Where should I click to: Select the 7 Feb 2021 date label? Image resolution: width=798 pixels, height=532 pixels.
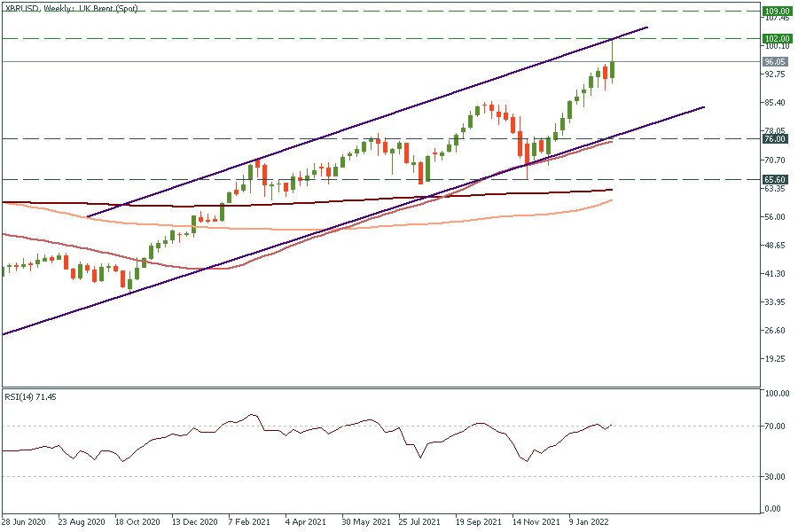point(250,522)
